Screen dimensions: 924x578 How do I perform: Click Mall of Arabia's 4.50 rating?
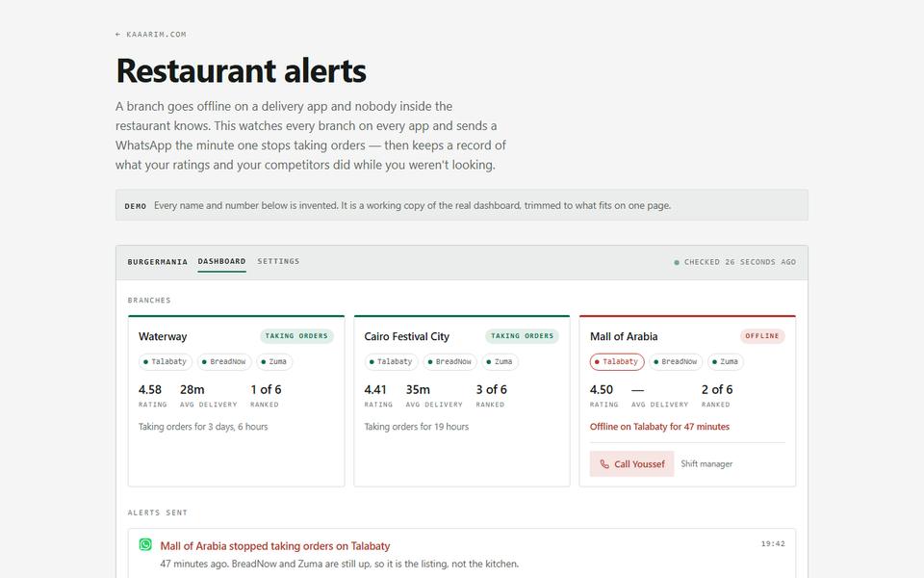tap(601, 390)
